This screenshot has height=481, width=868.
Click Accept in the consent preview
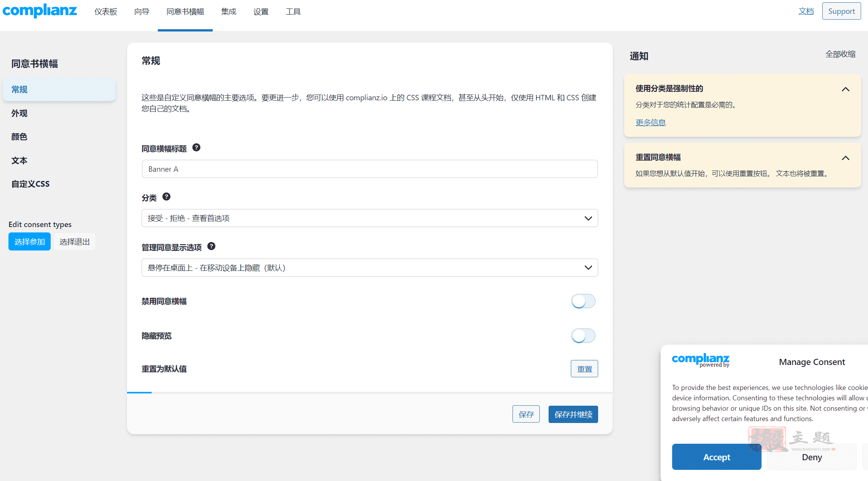click(x=717, y=457)
